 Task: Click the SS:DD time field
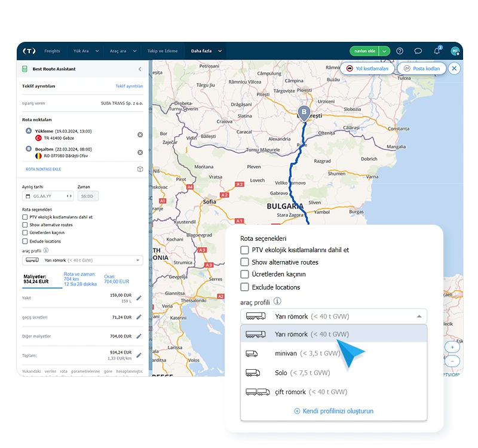[88, 196]
